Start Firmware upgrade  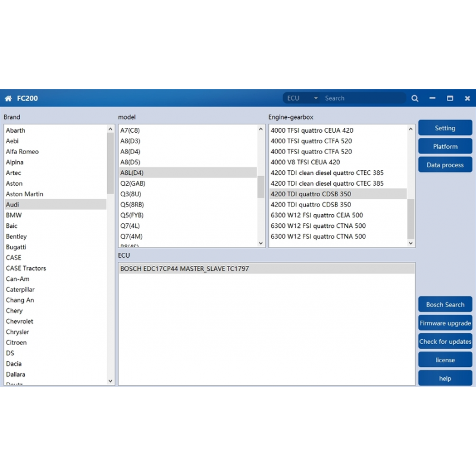[445, 323]
